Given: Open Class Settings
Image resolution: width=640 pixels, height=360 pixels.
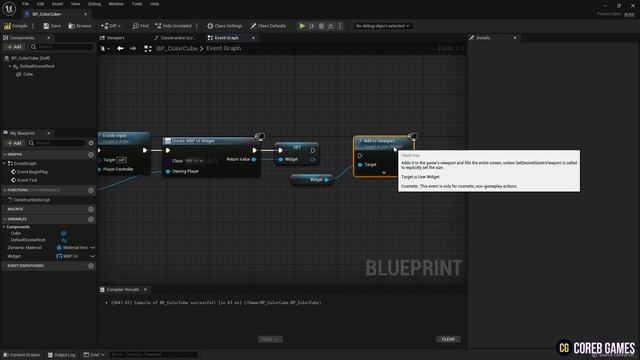Looking at the screenshot, I should pyautogui.click(x=224, y=26).
